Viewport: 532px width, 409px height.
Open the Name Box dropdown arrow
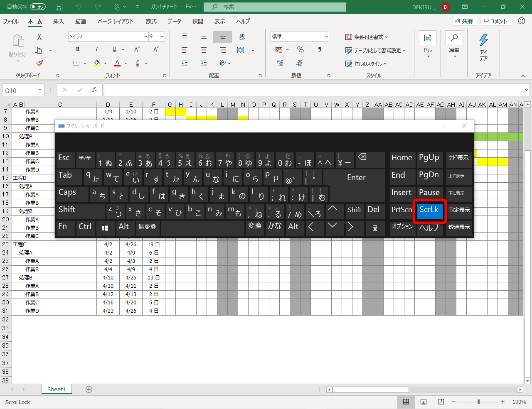click(x=40, y=90)
